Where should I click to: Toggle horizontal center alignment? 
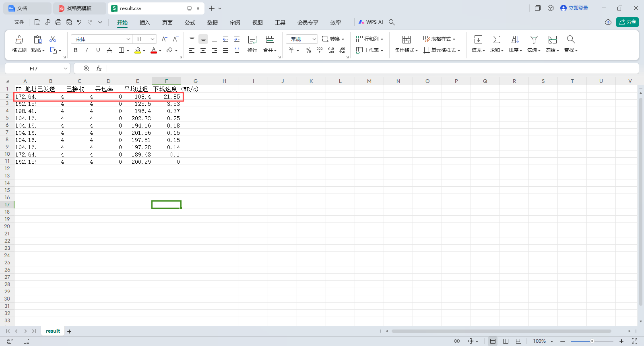203,50
